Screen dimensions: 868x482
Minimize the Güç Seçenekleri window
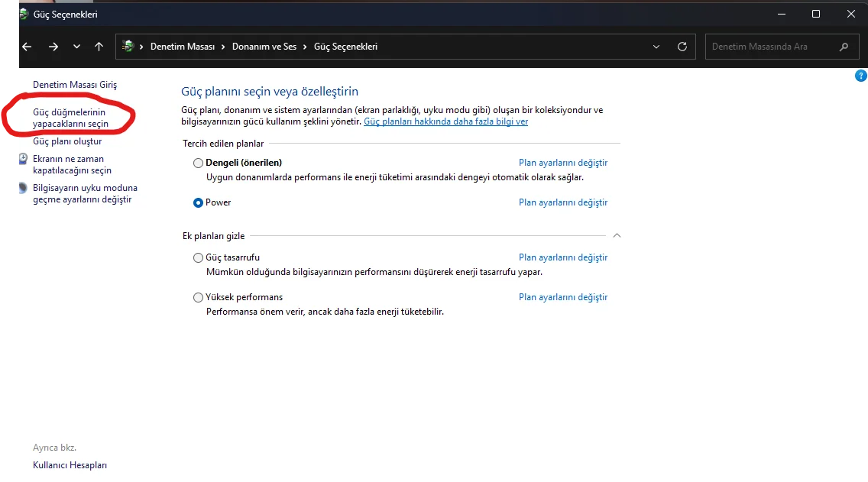point(782,14)
